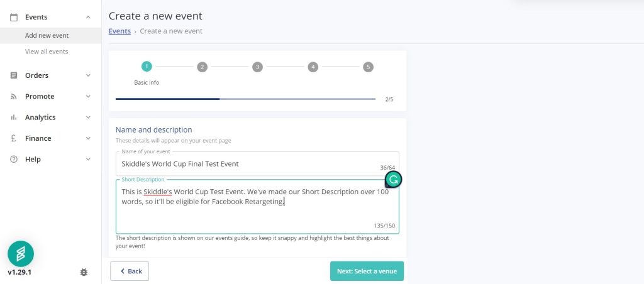Viewport: 644px width, 284px height.
Task: Click the Orders sidebar icon
Action: pos(14,75)
